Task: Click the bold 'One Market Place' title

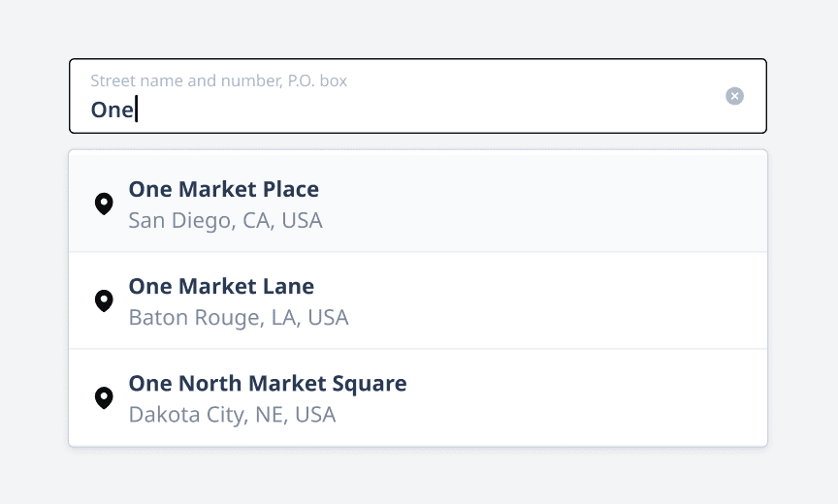Action: click(223, 190)
